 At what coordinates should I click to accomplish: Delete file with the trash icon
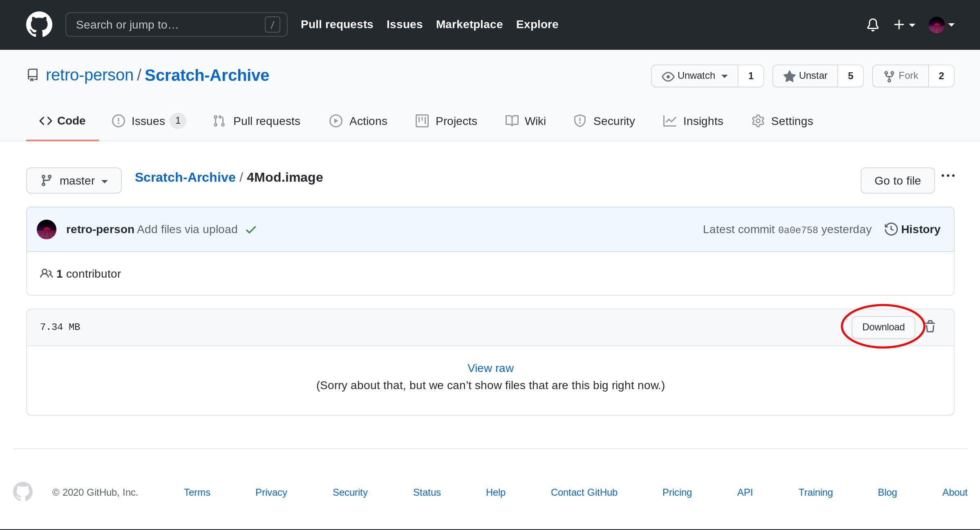coord(931,327)
